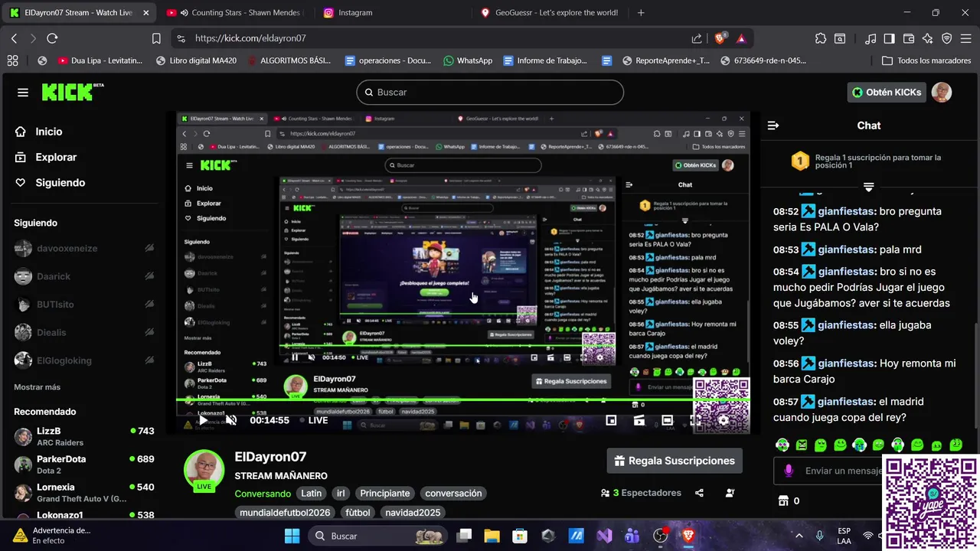The image size is (980, 551).
Task: Open Brave VPN shield icon
Action: click(946, 38)
